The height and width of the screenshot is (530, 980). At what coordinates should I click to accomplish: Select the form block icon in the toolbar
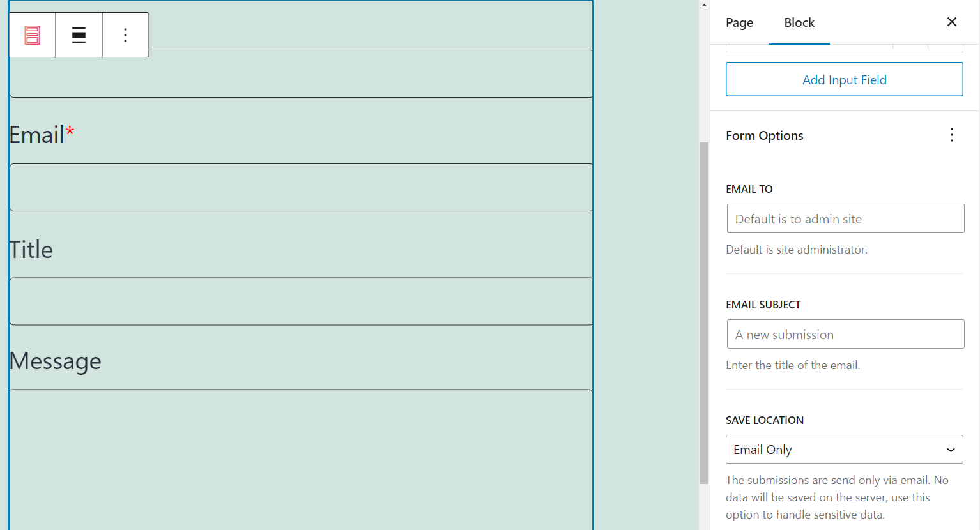coord(31,34)
